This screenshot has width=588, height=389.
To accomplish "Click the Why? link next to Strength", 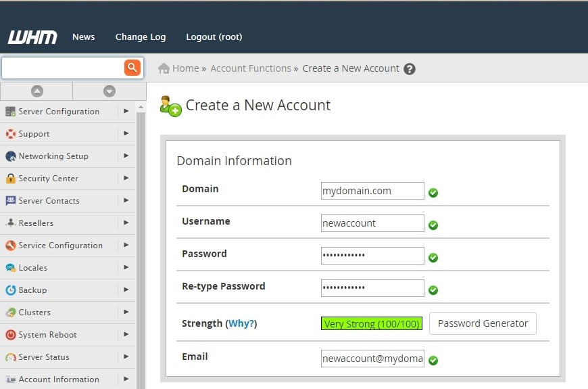I will point(242,324).
